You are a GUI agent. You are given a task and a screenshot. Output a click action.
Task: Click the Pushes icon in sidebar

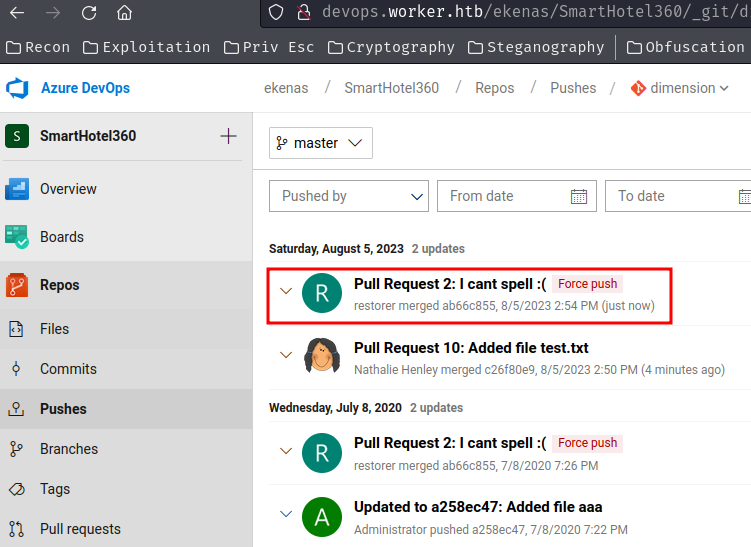pos(16,409)
